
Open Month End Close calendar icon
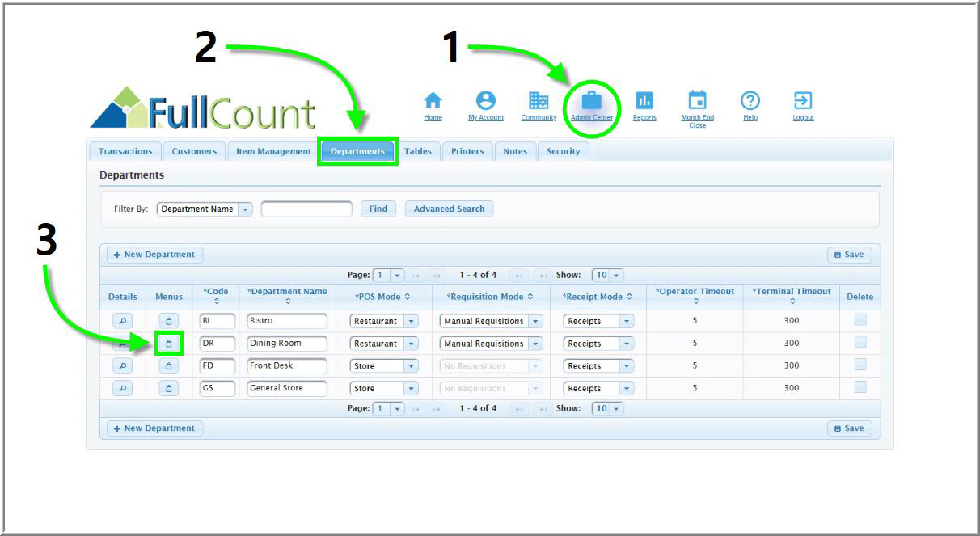tap(697, 101)
